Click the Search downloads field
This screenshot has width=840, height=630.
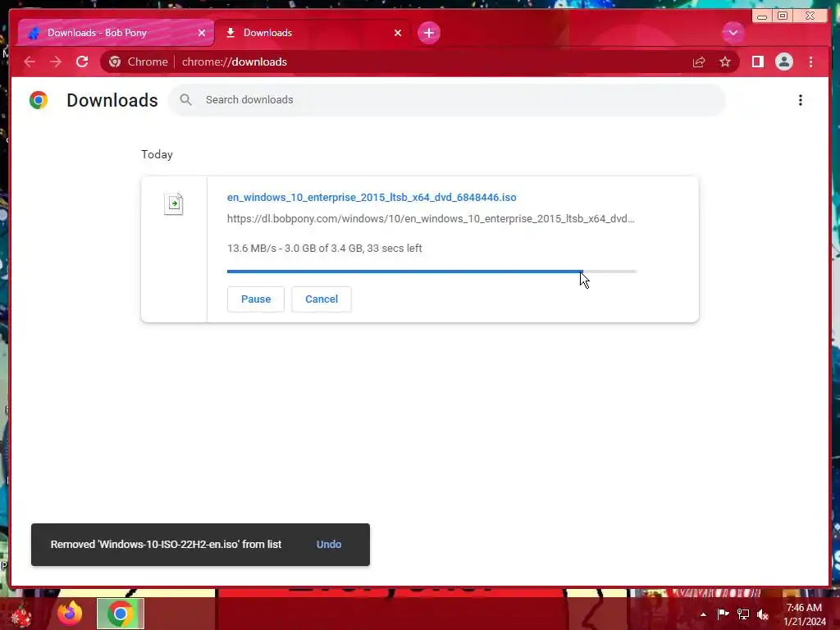tap(447, 100)
